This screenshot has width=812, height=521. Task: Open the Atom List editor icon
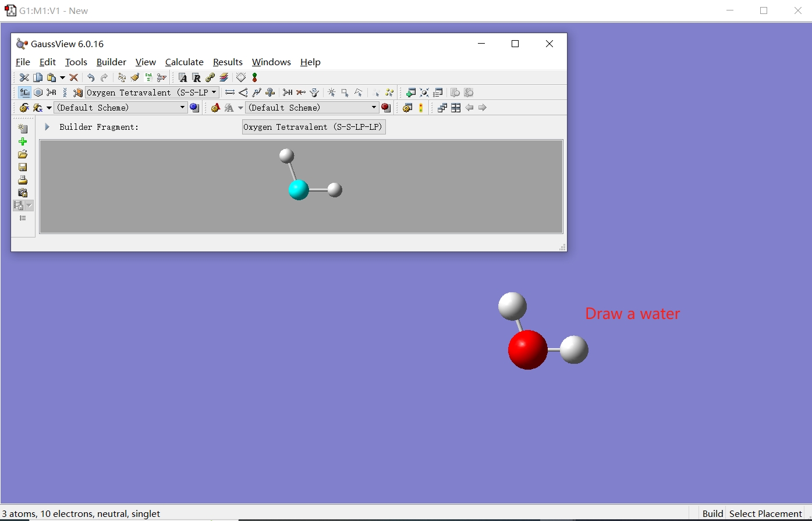coord(183,77)
